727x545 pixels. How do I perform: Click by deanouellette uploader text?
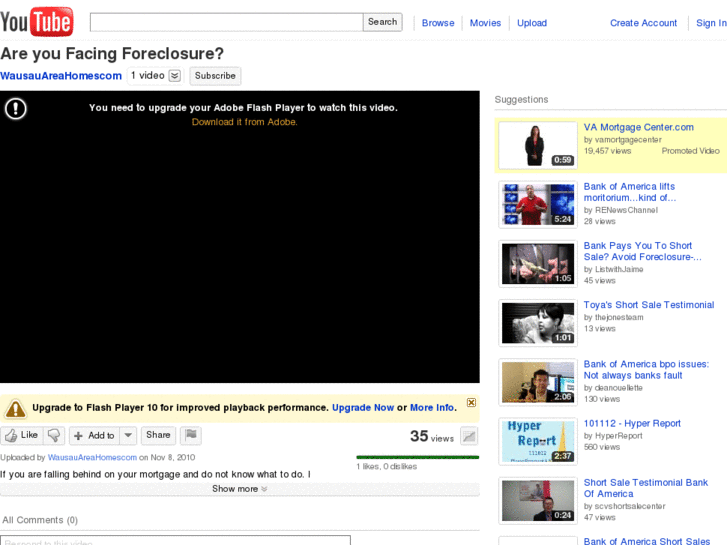pos(613,388)
